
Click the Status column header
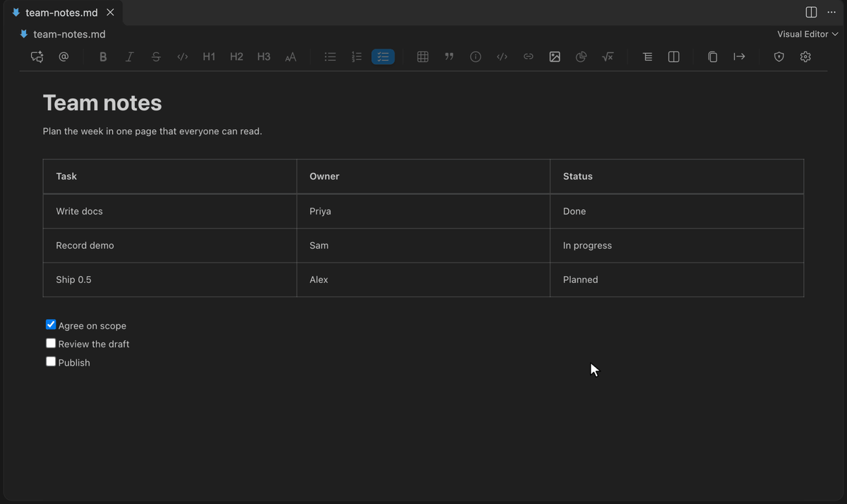(677, 176)
